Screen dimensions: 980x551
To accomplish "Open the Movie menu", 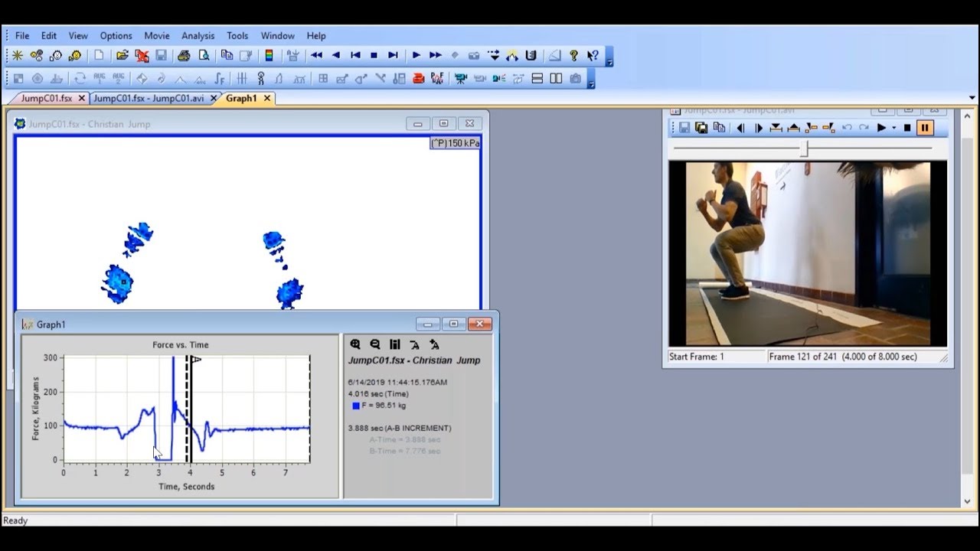I will pos(157,35).
